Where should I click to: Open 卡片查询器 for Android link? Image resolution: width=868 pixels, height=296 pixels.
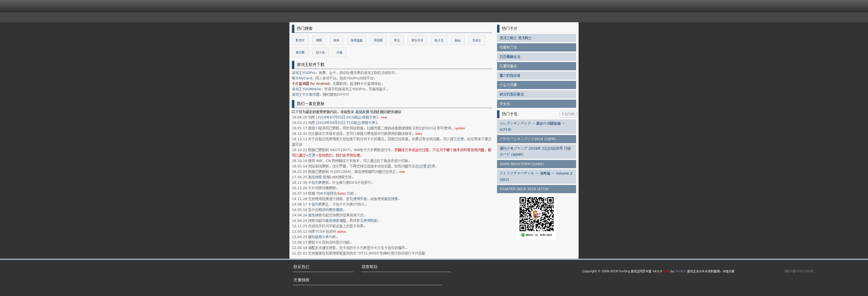(311, 84)
